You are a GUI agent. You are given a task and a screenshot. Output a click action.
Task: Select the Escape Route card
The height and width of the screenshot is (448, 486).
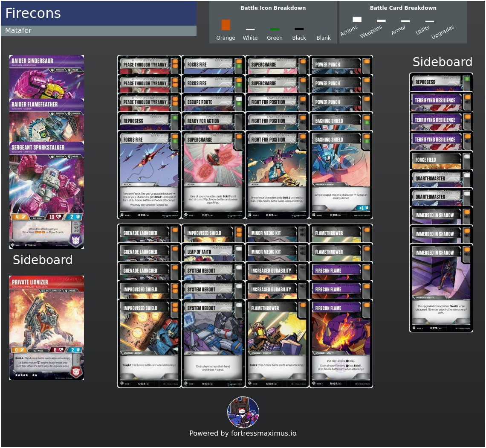(213, 102)
